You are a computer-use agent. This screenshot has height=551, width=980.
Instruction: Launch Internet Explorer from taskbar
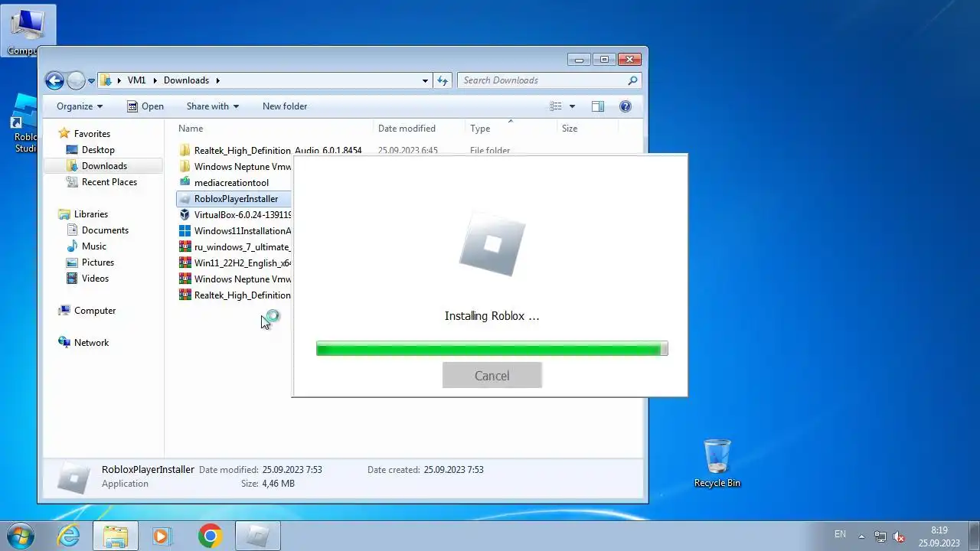pos(69,536)
